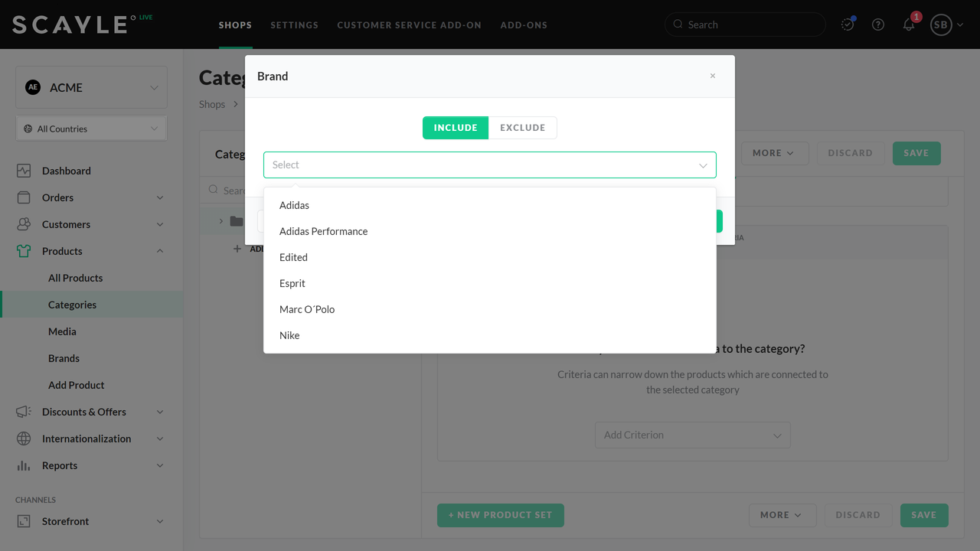The image size is (980, 551).
Task: Open the Settings top navigation tab
Action: [x=294, y=24]
